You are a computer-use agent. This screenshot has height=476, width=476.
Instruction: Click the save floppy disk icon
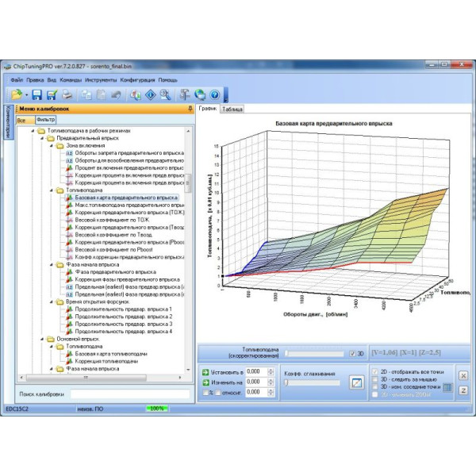click(36, 94)
